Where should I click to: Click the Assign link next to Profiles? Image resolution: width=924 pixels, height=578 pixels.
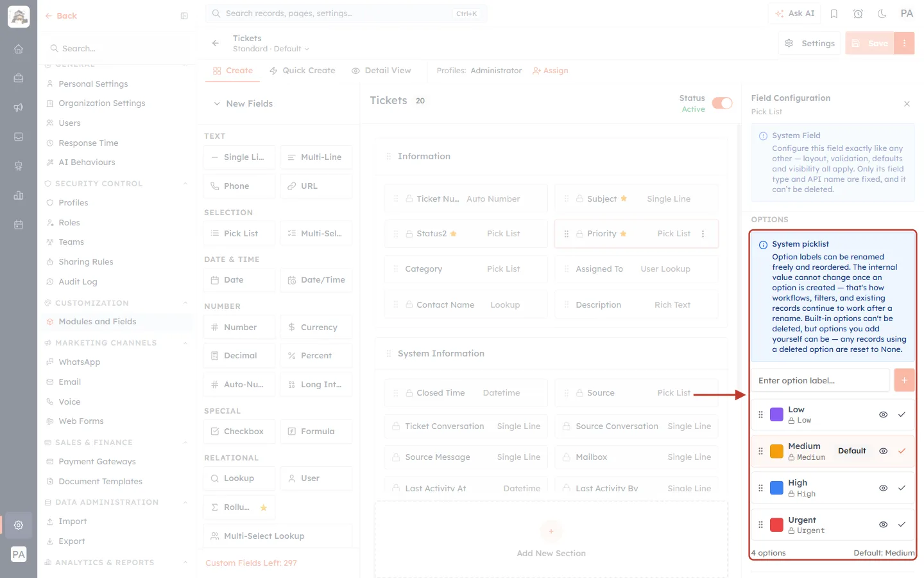[x=551, y=71]
